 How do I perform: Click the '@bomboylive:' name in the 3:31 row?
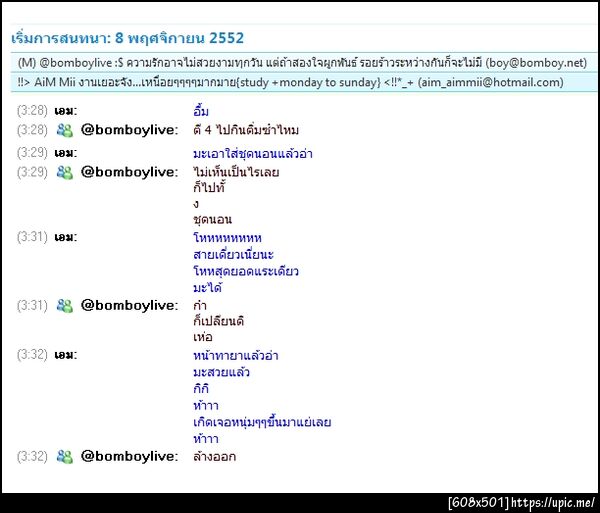(x=130, y=306)
